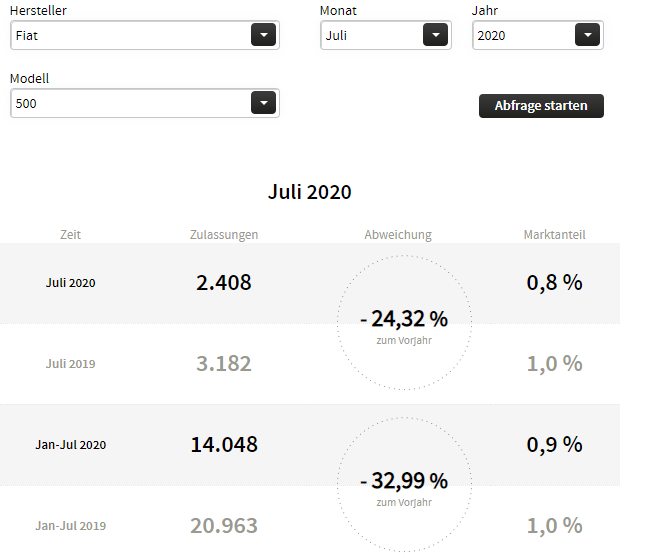The width and height of the screenshot is (671, 558).
Task: Click the Zeit column header
Action: pos(70,235)
